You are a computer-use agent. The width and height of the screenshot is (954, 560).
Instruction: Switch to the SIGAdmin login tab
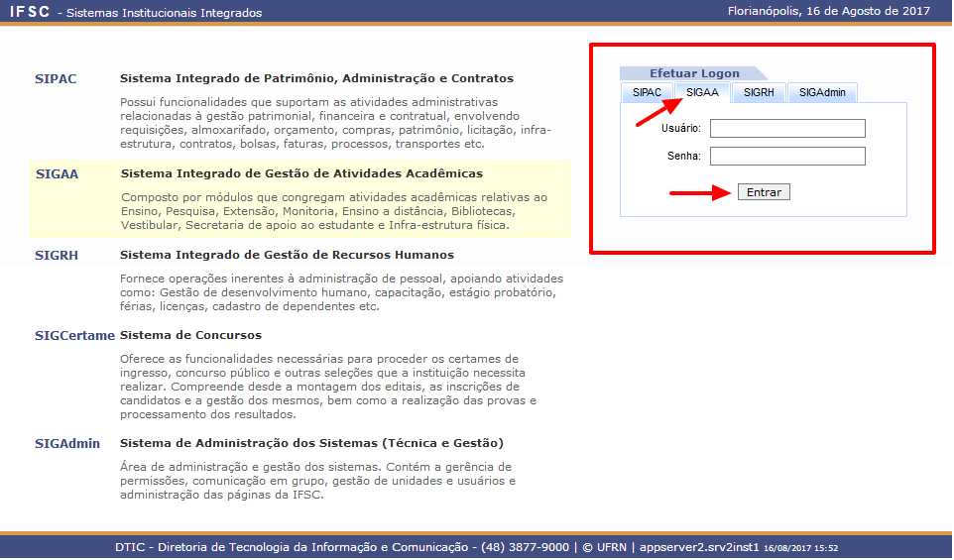[x=822, y=92]
